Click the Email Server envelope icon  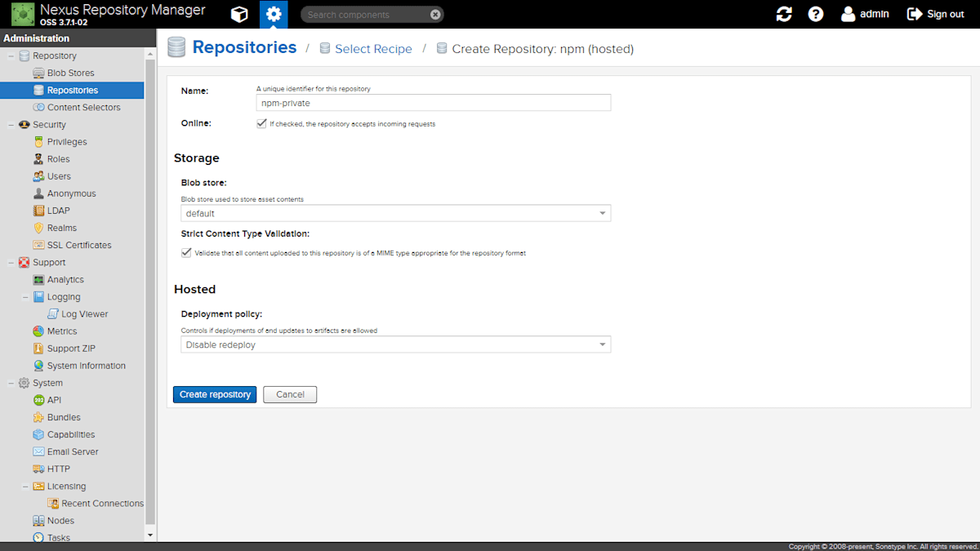[38, 451]
